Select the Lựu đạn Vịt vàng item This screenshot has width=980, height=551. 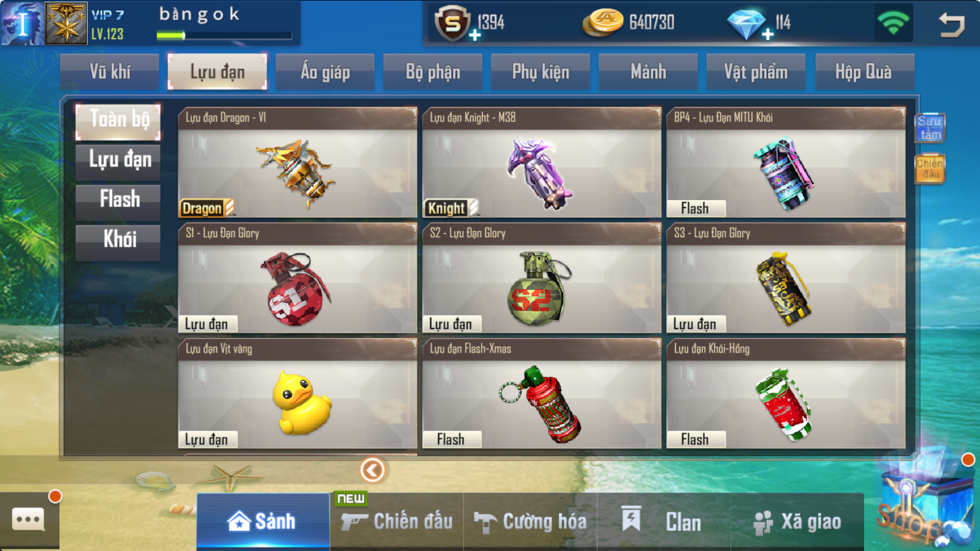298,393
